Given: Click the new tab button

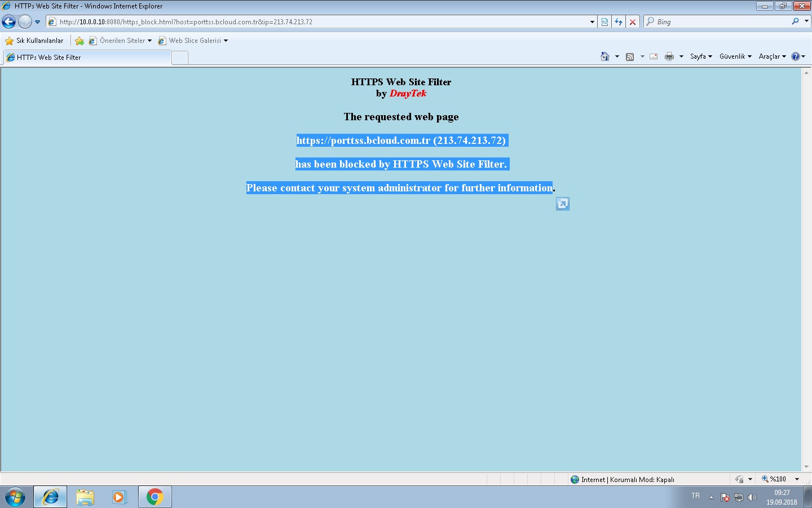Looking at the screenshot, I should point(179,58).
